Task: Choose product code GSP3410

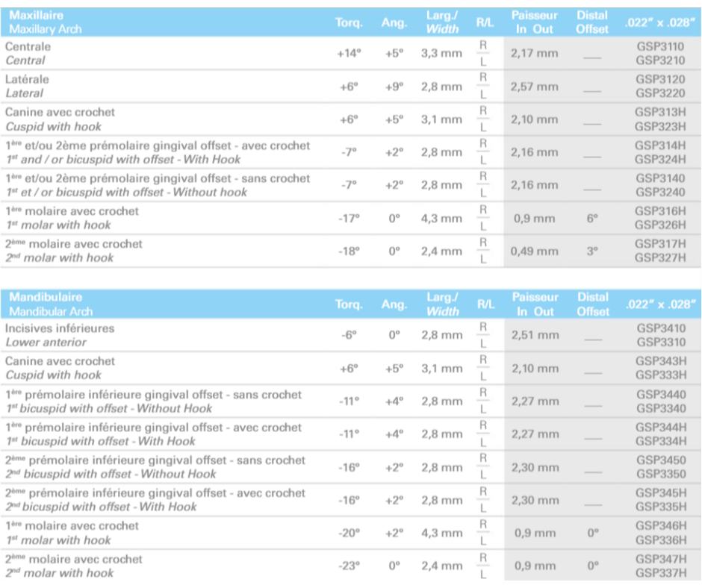Action: [660, 328]
